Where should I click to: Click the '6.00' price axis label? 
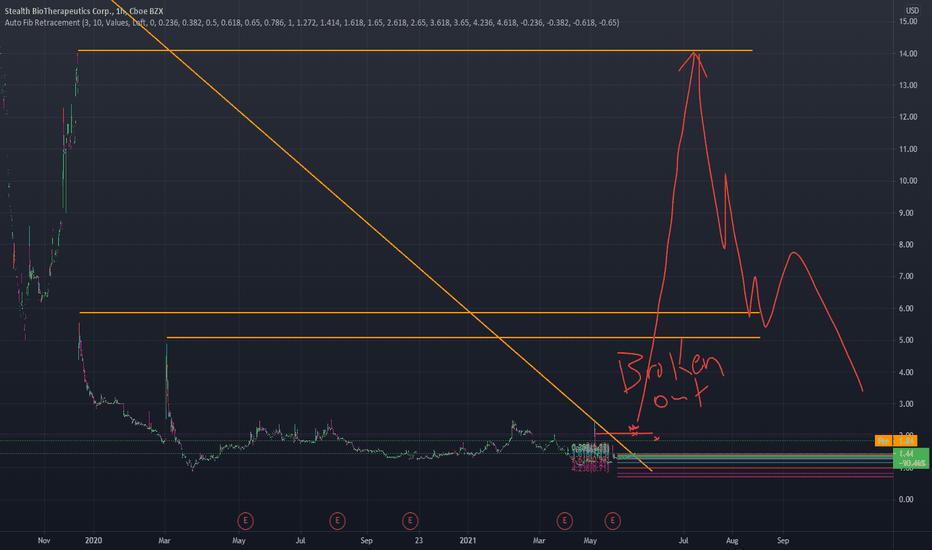point(908,309)
